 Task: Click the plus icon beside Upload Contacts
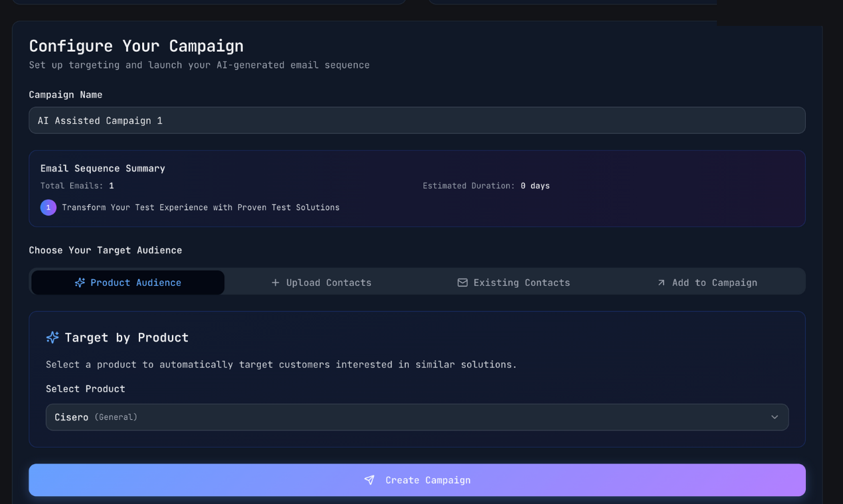tap(275, 283)
